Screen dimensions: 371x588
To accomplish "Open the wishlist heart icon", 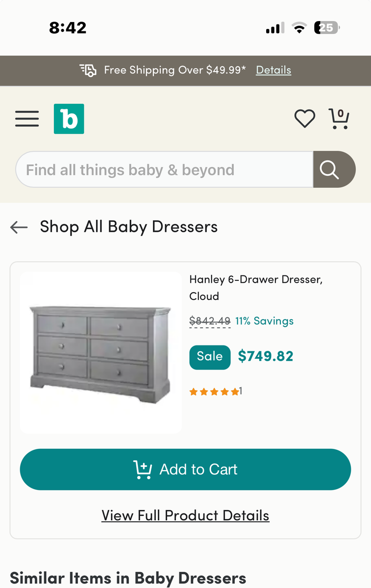I will tap(304, 119).
